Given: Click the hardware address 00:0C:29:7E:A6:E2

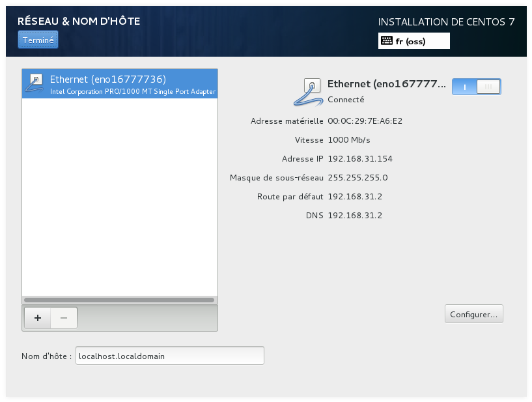Looking at the screenshot, I should 365,121.
